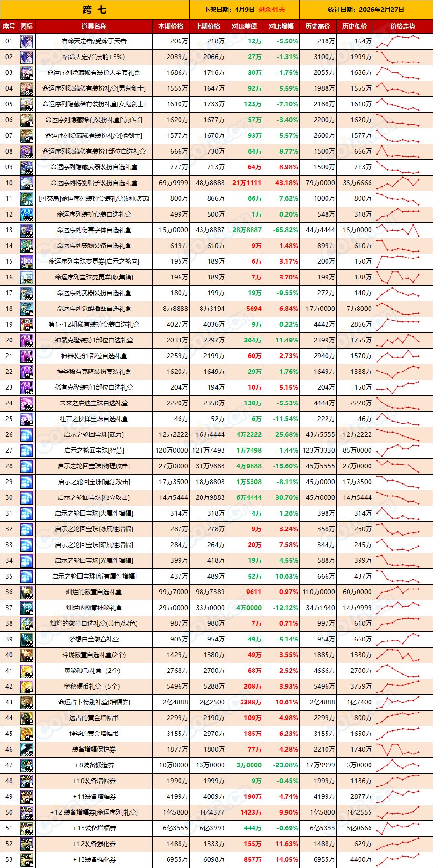Click the purple box icon in row 08

tap(27, 152)
